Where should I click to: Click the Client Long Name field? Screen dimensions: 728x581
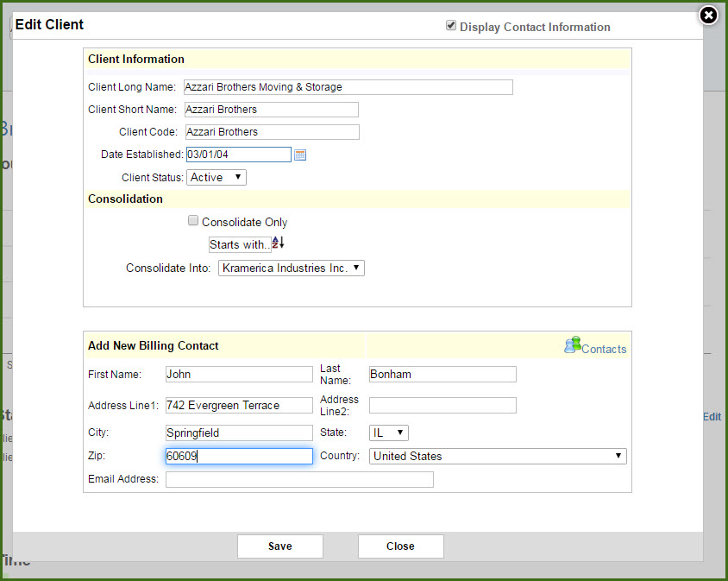coord(348,87)
